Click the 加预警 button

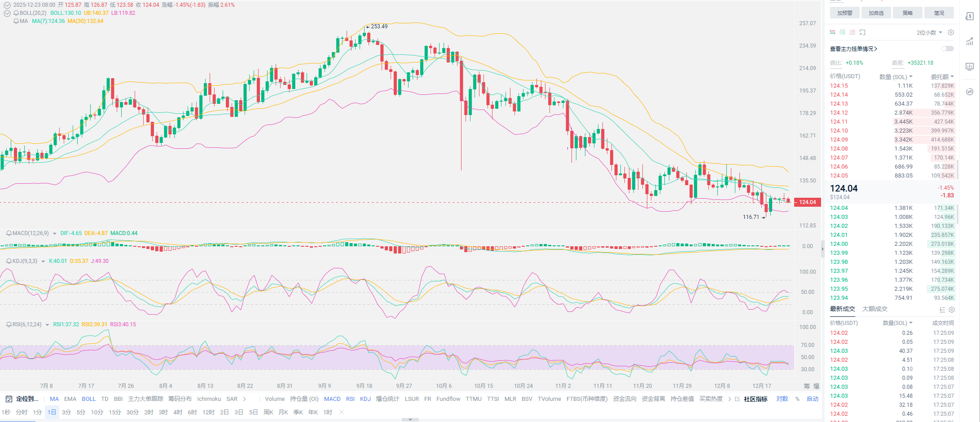pyautogui.click(x=844, y=13)
